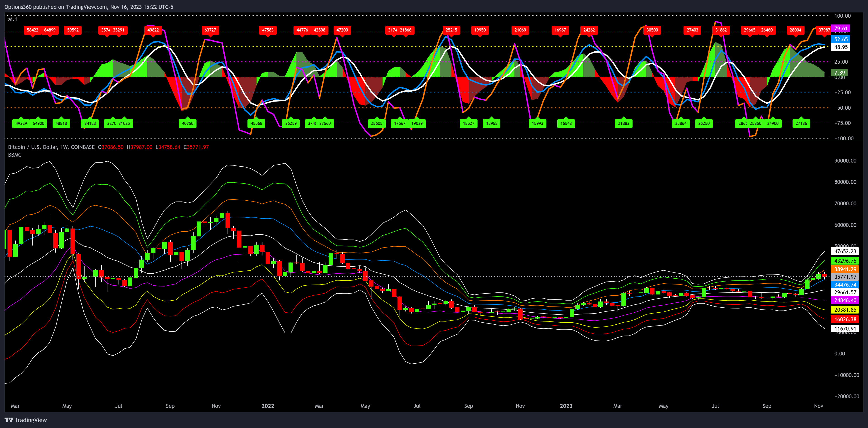Click the red 47200 signal marker
This screenshot has height=428, width=868.
point(342,30)
